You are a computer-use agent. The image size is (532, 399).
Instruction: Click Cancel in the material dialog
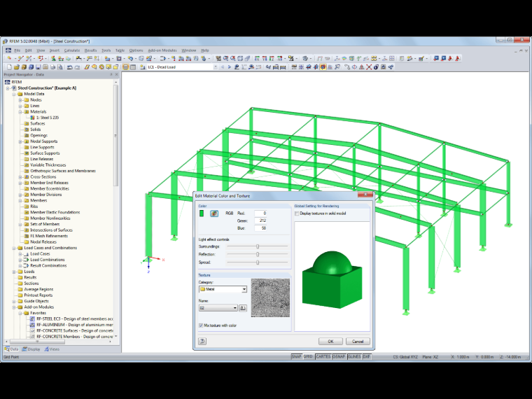point(358,342)
